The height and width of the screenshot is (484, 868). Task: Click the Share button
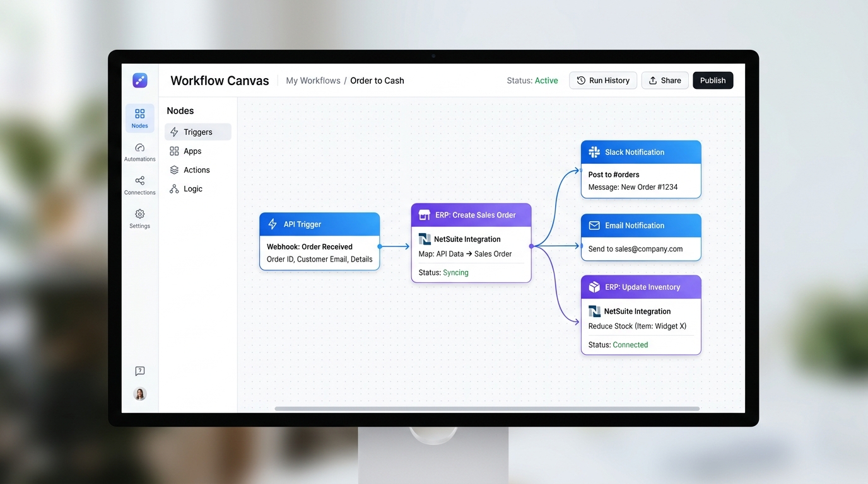coord(665,80)
